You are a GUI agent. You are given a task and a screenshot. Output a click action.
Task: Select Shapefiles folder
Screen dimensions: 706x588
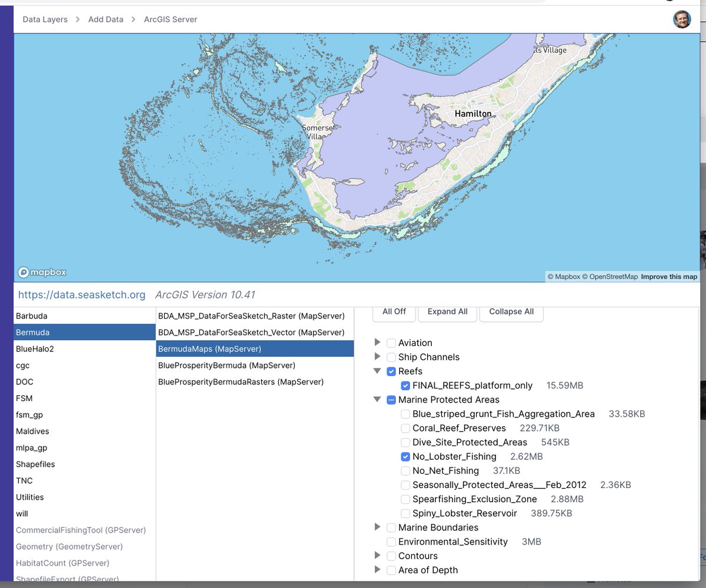(85, 464)
